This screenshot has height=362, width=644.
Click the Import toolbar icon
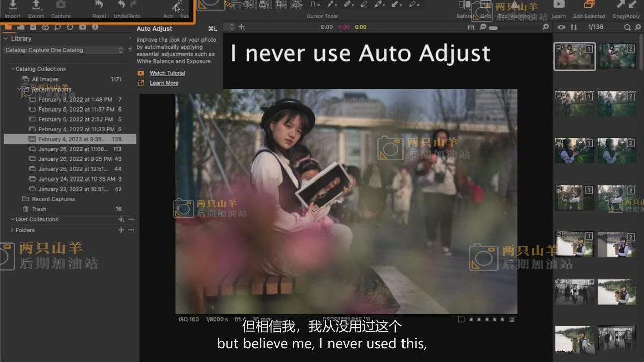pyautogui.click(x=13, y=5)
